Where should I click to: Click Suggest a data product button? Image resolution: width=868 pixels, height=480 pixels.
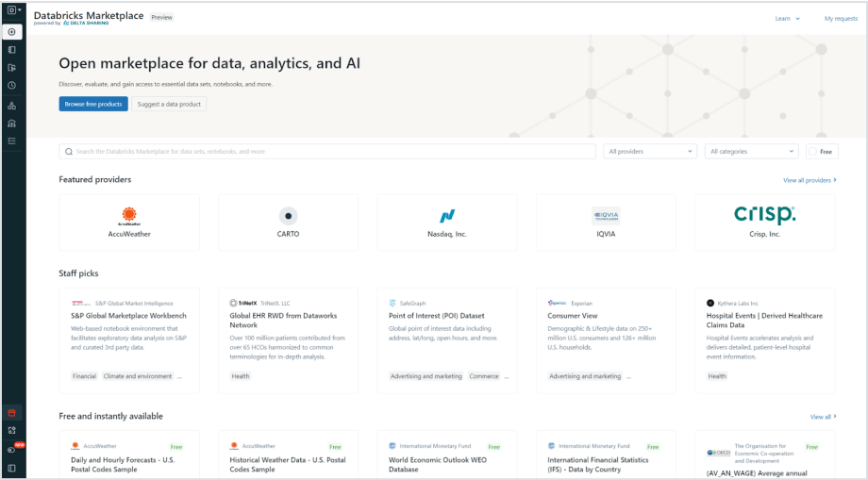pos(169,104)
